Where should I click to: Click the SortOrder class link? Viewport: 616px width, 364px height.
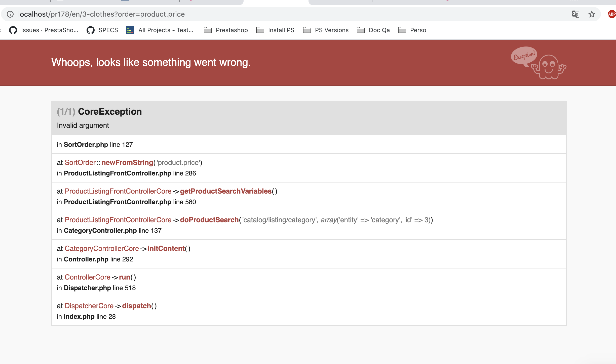[80, 163]
